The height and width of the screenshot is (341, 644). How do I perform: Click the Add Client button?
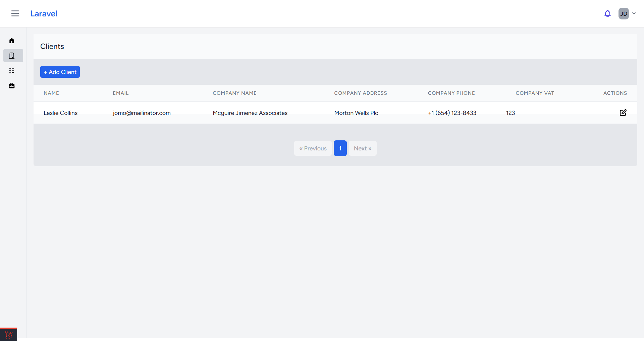(60, 72)
